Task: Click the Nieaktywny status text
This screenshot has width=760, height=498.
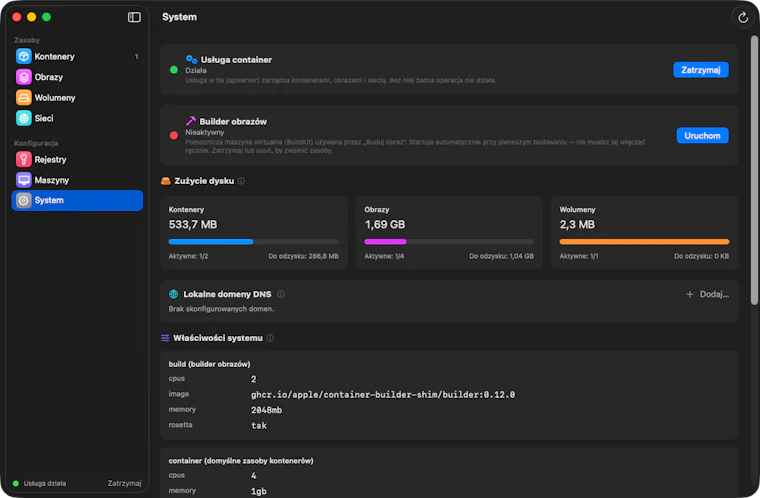Action: 205,132
